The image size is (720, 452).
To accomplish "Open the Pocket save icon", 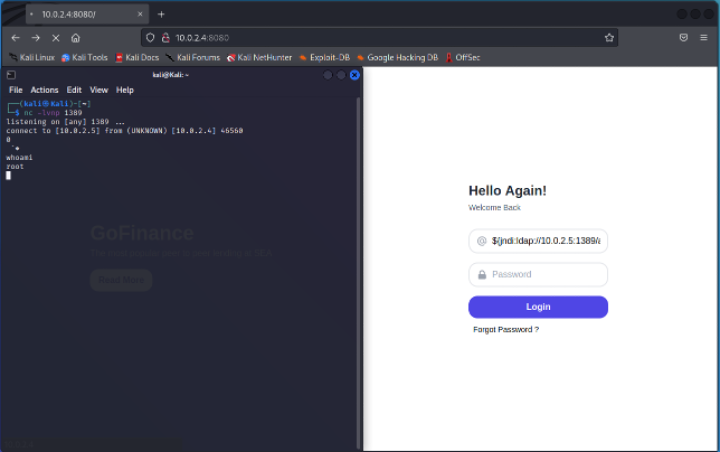I will (683, 38).
